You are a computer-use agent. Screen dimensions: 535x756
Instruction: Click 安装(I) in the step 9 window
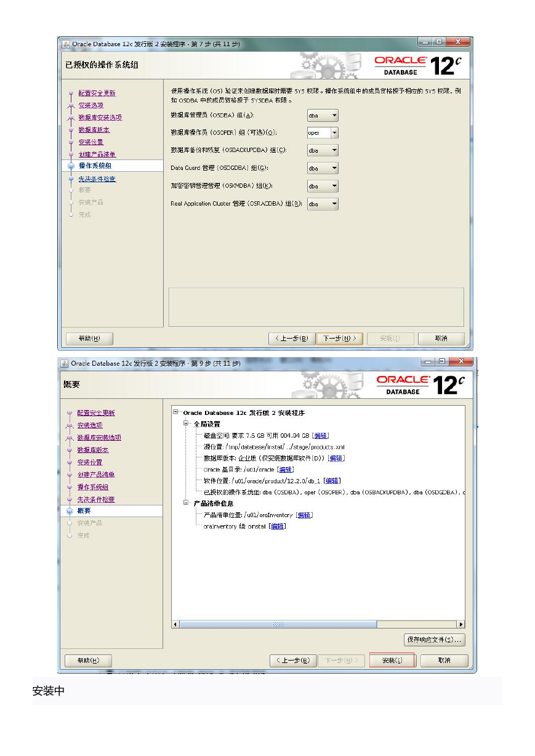[392, 660]
